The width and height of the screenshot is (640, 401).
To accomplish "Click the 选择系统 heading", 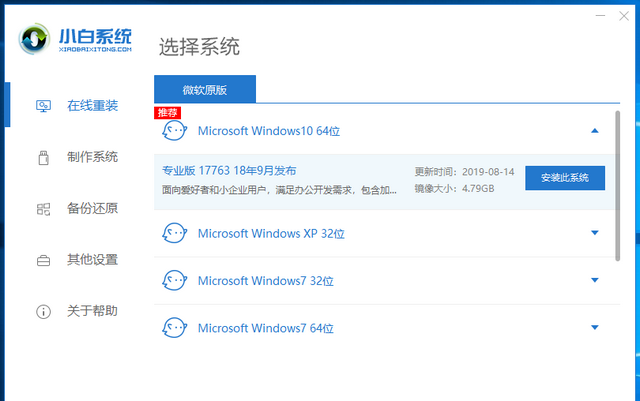I will coord(199,47).
